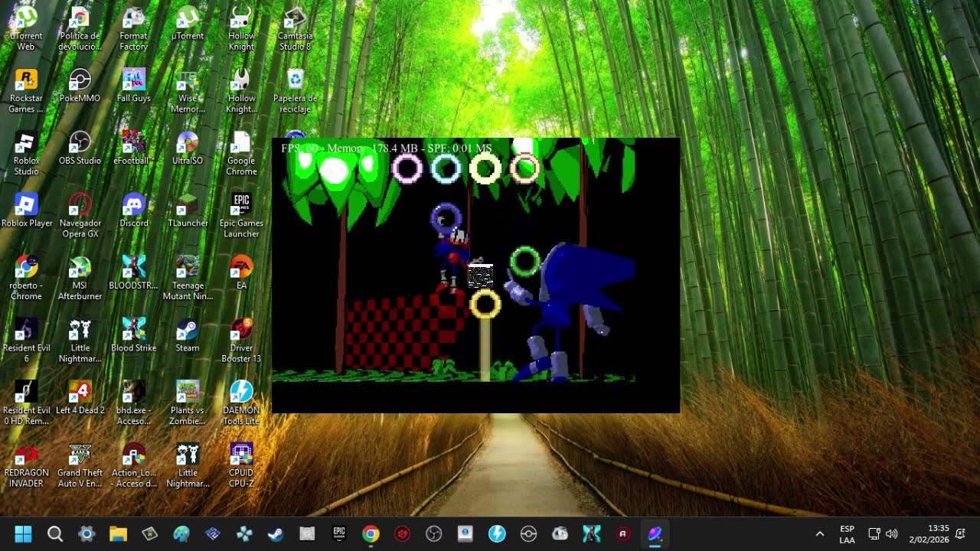Viewport: 980px width, 551px height.
Task: Open the Windows Start menu
Action: click(x=24, y=533)
